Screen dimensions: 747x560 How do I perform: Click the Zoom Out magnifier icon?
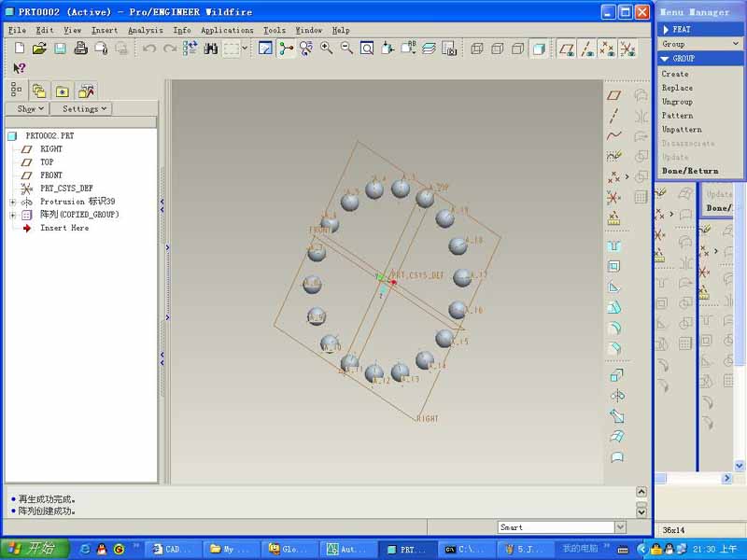(346, 49)
